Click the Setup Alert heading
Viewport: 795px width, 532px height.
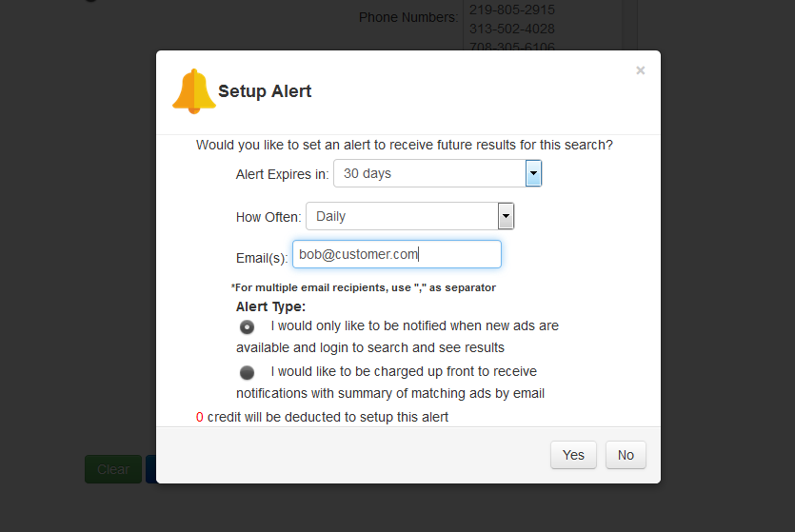click(x=265, y=91)
